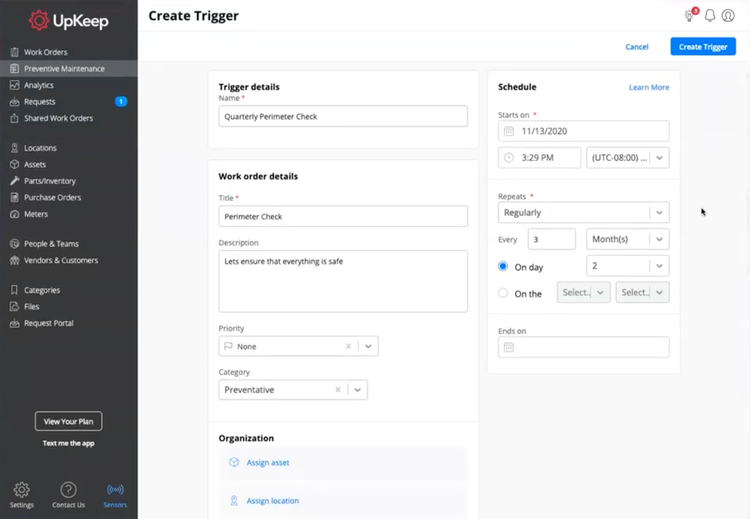The height and width of the screenshot is (519, 750).
Task: Open the Sensors icon
Action: [115, 490]
